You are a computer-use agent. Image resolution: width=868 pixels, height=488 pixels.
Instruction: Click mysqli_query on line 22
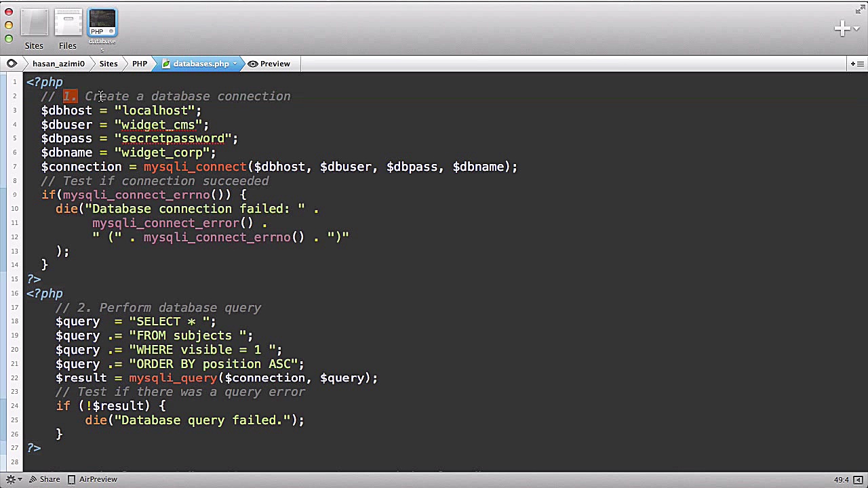pyautogui.click(x=173, y=378)
